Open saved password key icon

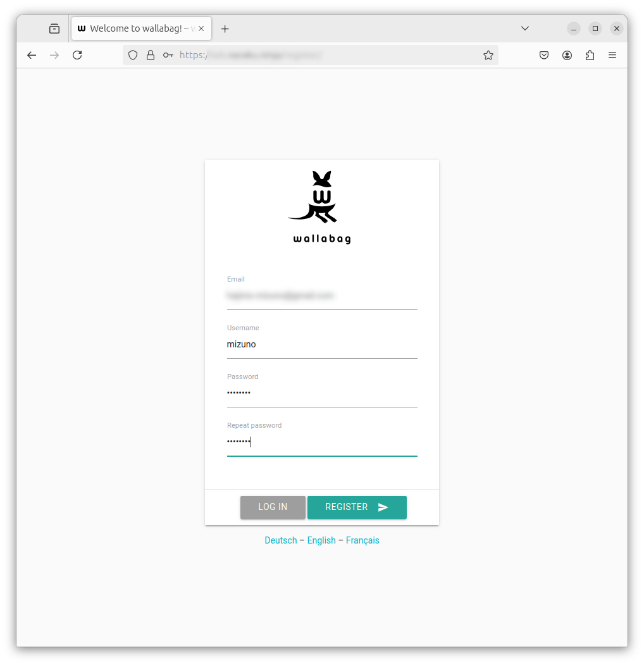[168, 55]
